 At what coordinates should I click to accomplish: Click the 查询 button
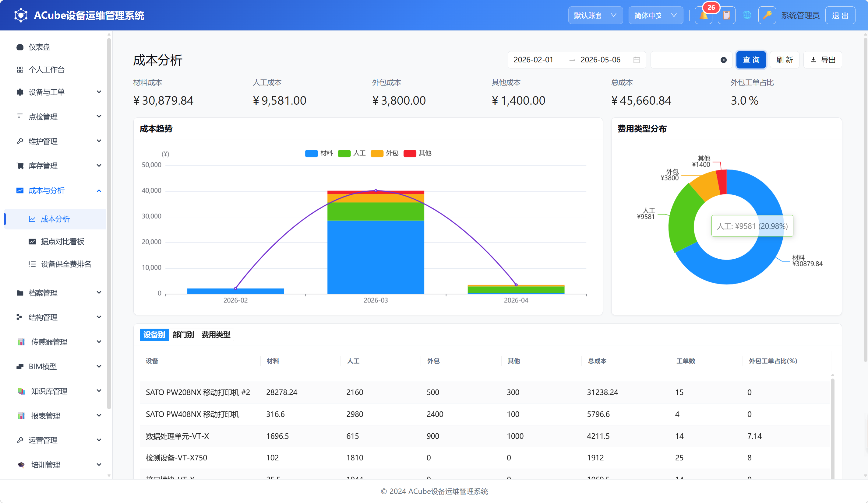click(x=751, y=60)
